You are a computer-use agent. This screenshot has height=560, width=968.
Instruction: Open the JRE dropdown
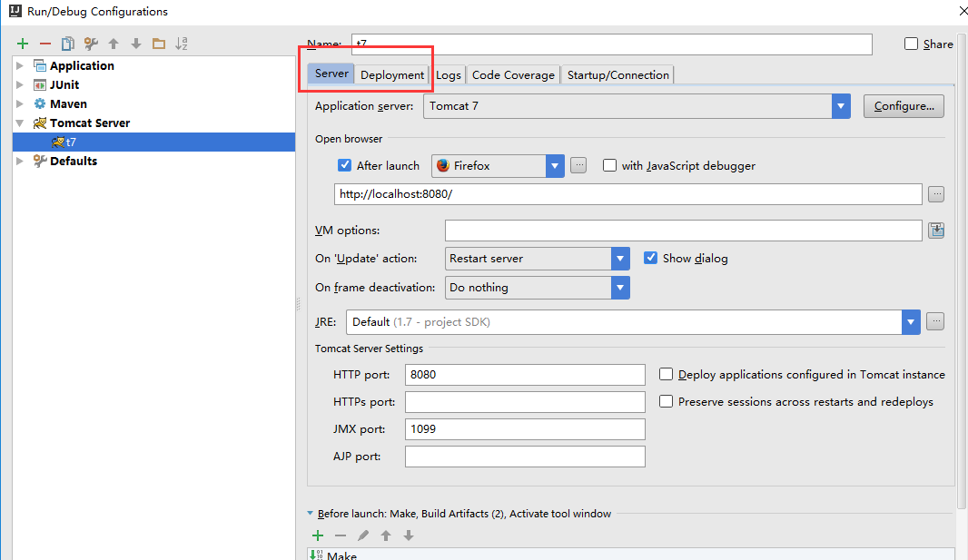[x=911, y=322]
